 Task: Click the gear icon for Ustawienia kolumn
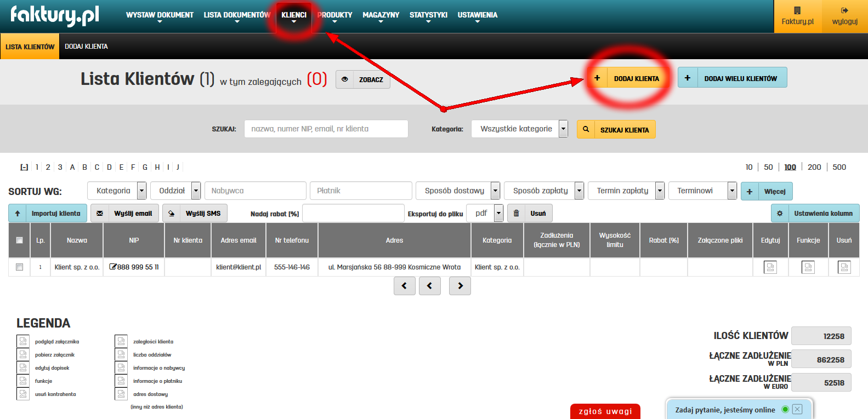point(780,214)
